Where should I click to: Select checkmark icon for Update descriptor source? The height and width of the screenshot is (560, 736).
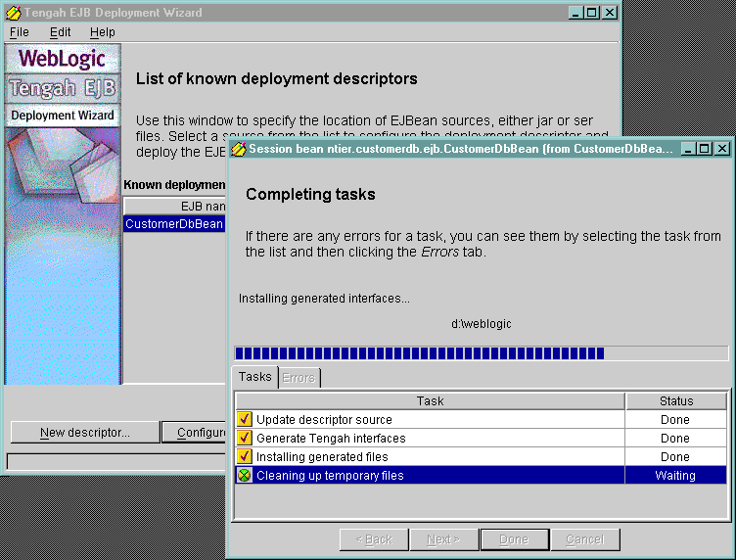[244, 419]
